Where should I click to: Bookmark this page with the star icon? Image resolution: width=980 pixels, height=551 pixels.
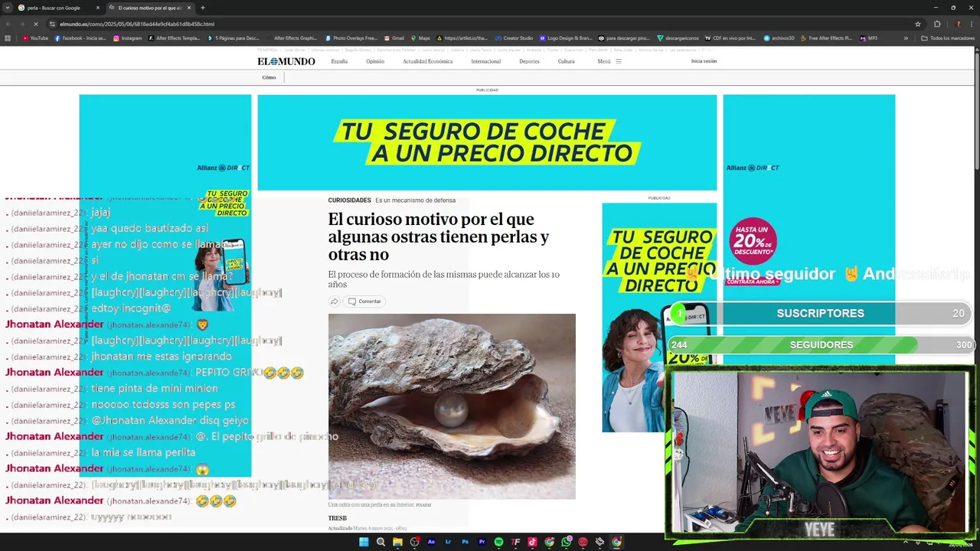tap(918, 24)
